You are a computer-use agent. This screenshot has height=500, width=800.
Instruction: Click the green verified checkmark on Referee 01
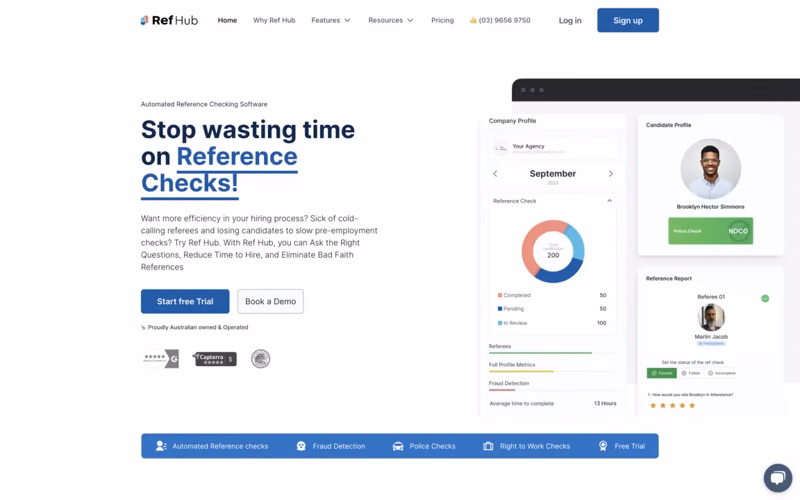tap(765, 298)
